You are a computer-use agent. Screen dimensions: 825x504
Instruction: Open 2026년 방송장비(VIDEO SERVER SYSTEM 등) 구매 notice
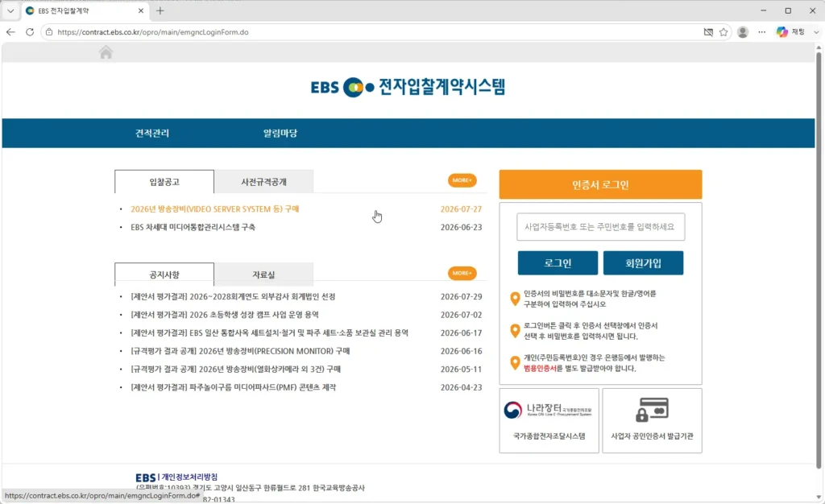click(x=214, y=209)
